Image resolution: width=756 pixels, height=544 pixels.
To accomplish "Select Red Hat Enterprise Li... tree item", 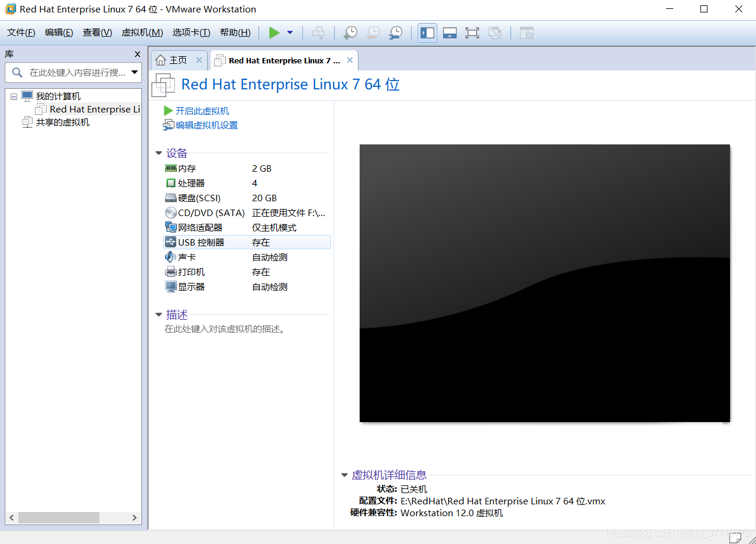I will point(95,109).
